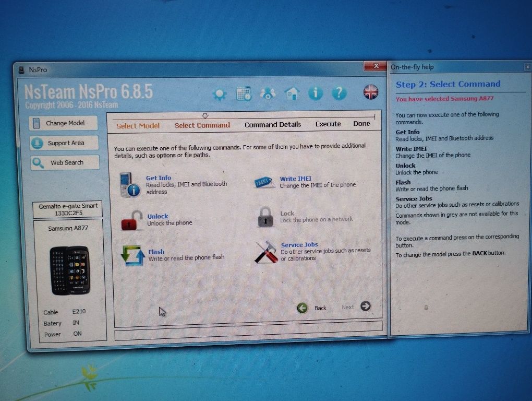Viewport: 532px width, 401px height.
Task: Click the Flash arrows icon
Action: (132, 255)
